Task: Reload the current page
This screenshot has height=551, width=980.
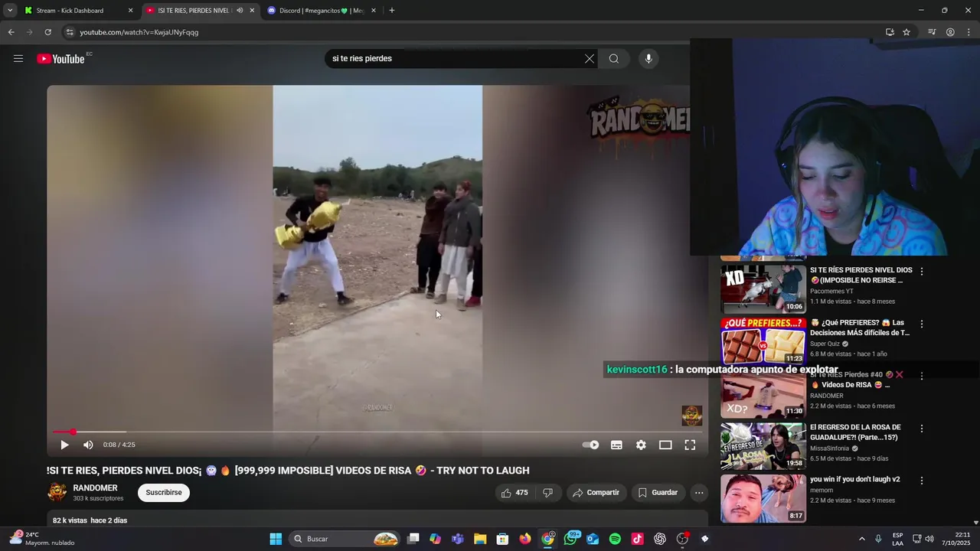Action: click(x=47, y=32)
